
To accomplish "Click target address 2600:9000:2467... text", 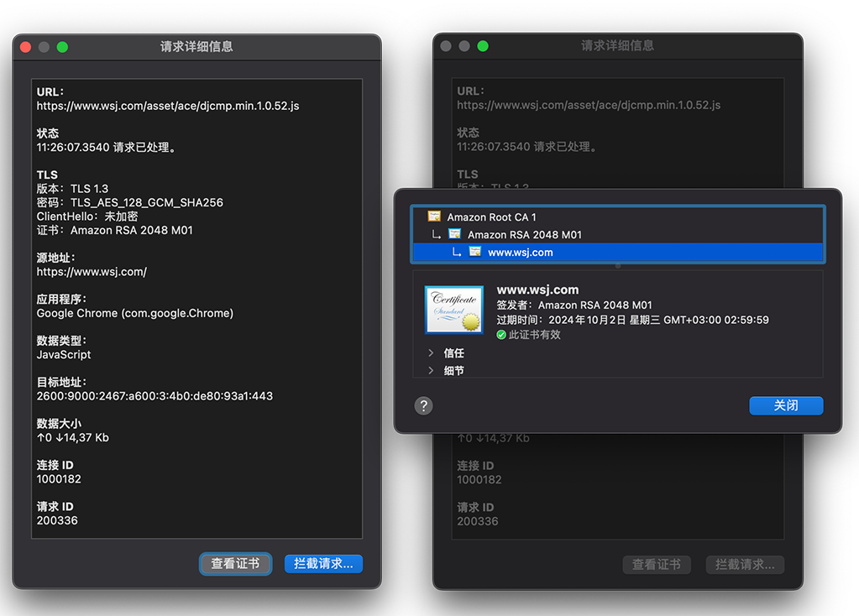I will tap(155, 396).
